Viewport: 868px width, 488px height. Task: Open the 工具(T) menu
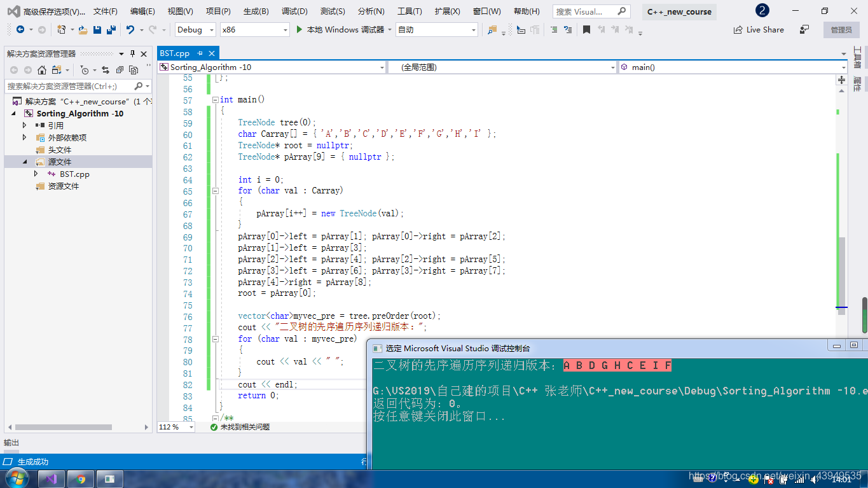coord(410,11)
